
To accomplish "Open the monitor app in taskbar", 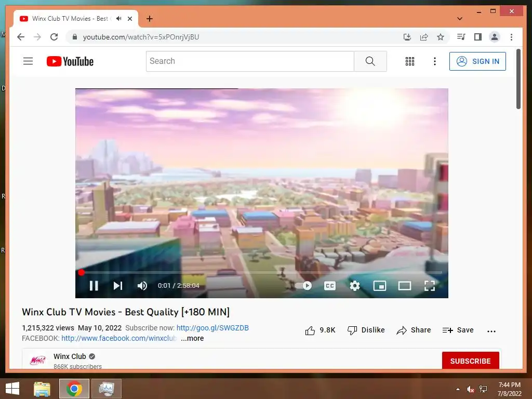I will [x=107, y=389].
